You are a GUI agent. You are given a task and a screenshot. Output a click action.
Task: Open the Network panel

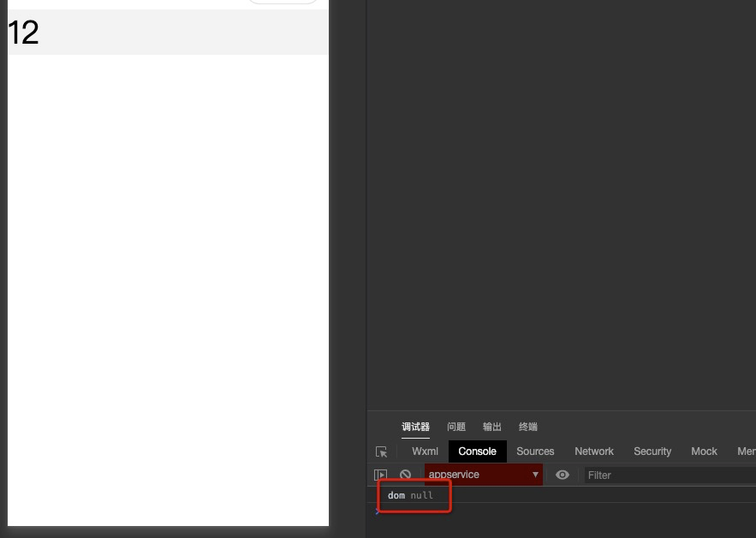(x=593, y=451)
